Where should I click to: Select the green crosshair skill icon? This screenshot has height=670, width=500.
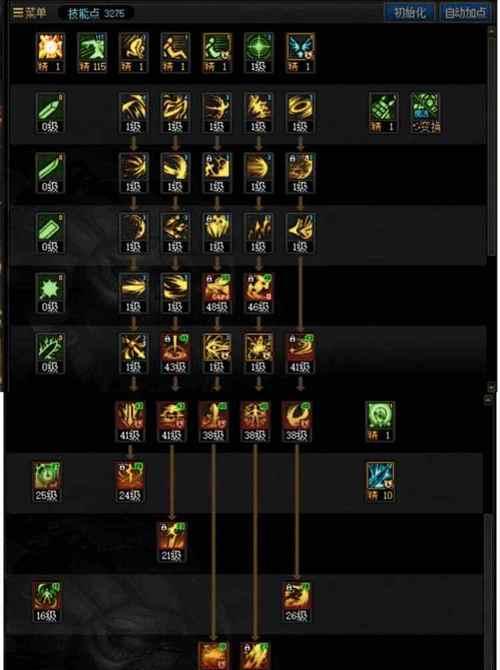coord(258,53)
